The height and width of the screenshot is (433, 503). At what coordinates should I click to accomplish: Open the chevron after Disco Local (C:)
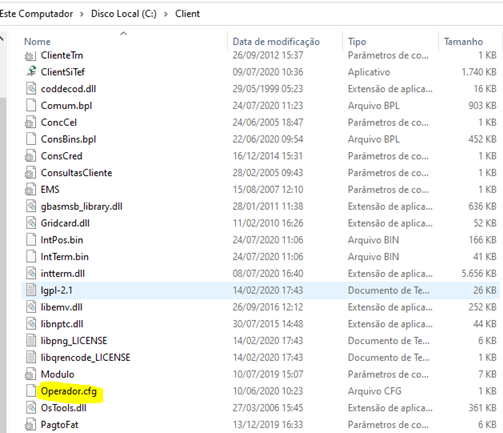click(166, 14)
